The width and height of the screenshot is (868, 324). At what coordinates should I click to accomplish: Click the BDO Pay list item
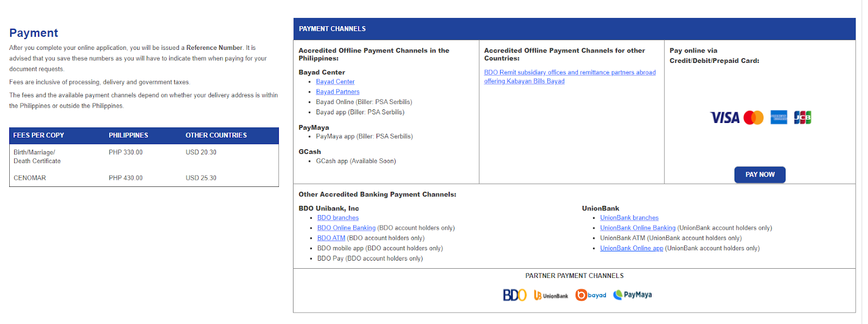point(370,259)
